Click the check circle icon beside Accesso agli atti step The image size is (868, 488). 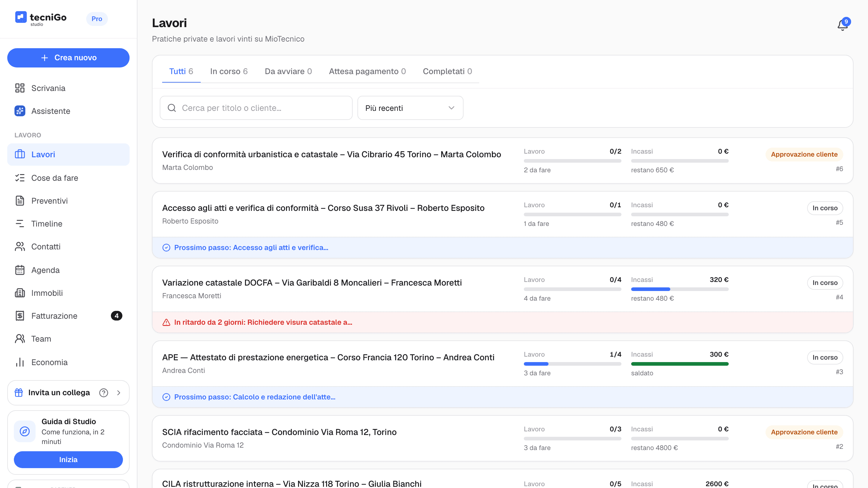point(166,248)
